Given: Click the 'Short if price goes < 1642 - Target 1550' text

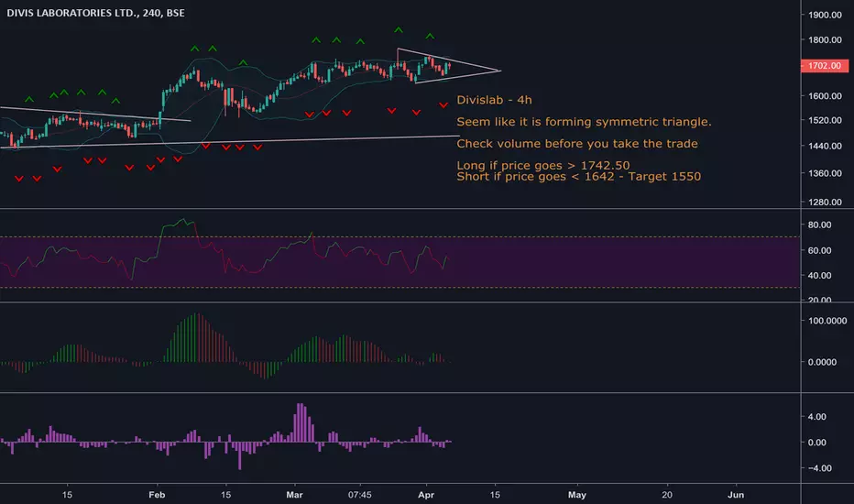Looking at the screenshot, I should 578,177.
